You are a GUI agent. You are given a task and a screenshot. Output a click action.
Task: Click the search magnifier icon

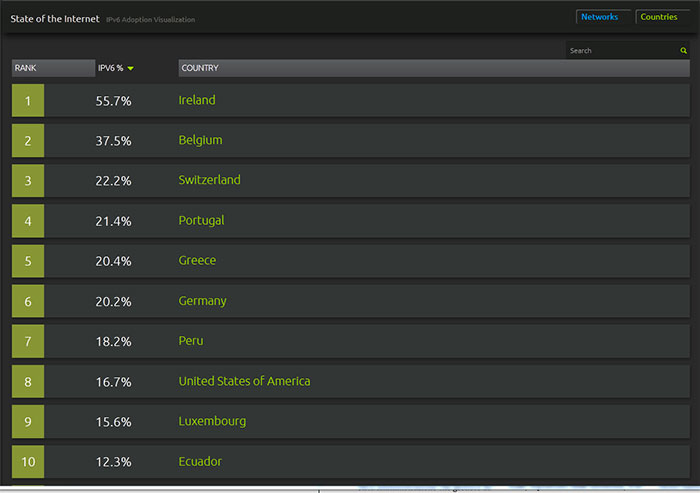click(683, 50)
